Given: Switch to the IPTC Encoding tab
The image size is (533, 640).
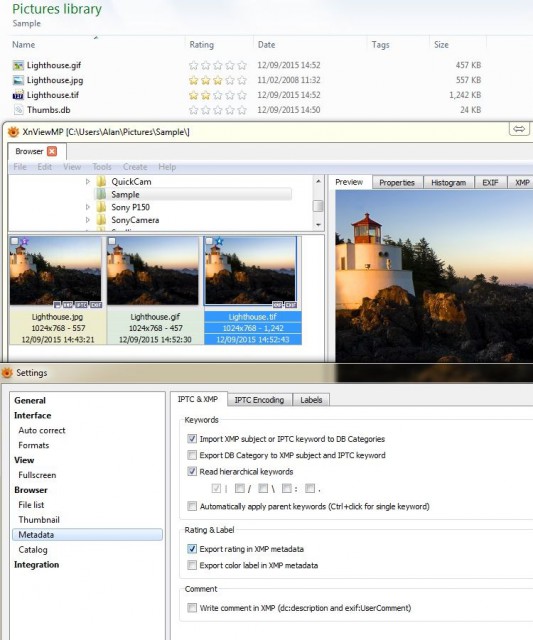Looking at the screenshot, I should click(x=259, y=400).
